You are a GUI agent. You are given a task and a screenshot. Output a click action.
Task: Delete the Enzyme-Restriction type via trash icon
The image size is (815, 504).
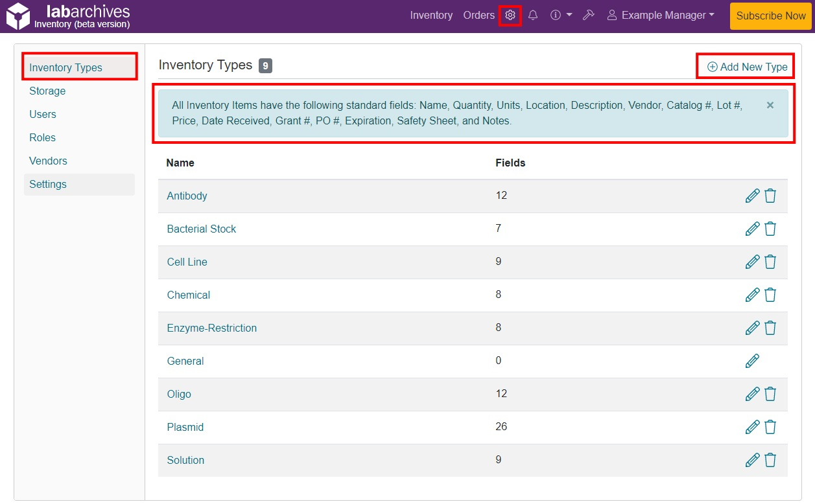pyautogui.click(x=770, y=327)
